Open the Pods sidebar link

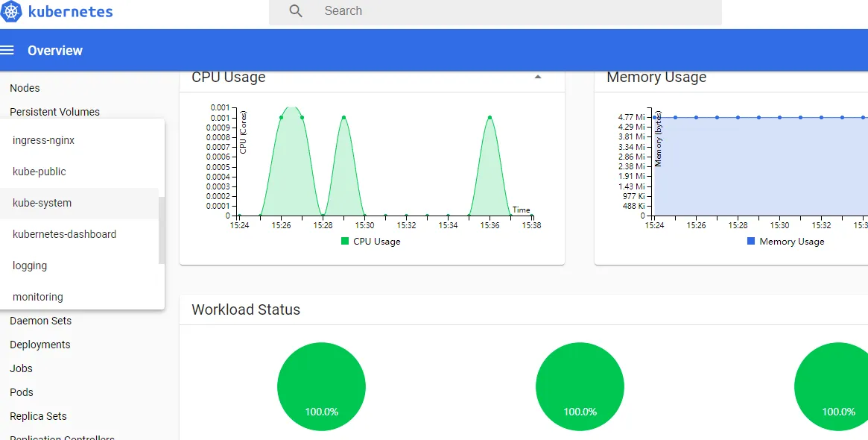coord(22,392)
